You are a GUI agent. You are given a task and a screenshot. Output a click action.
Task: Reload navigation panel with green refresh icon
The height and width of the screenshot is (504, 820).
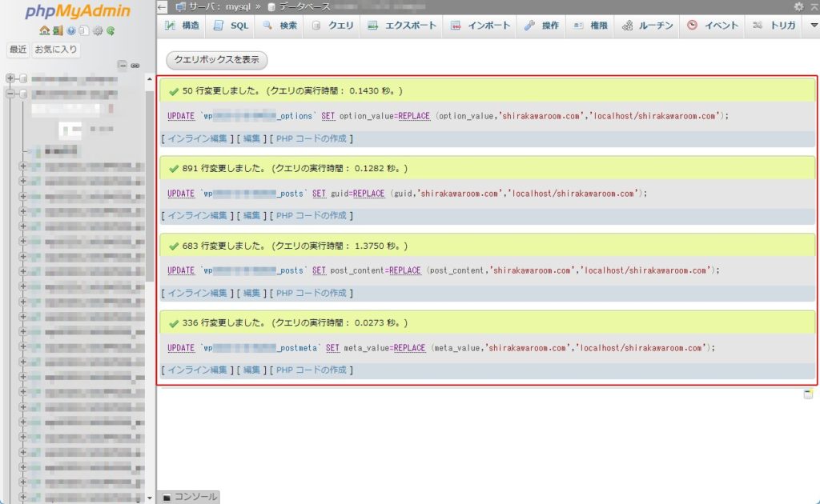[x=110, y=31]
